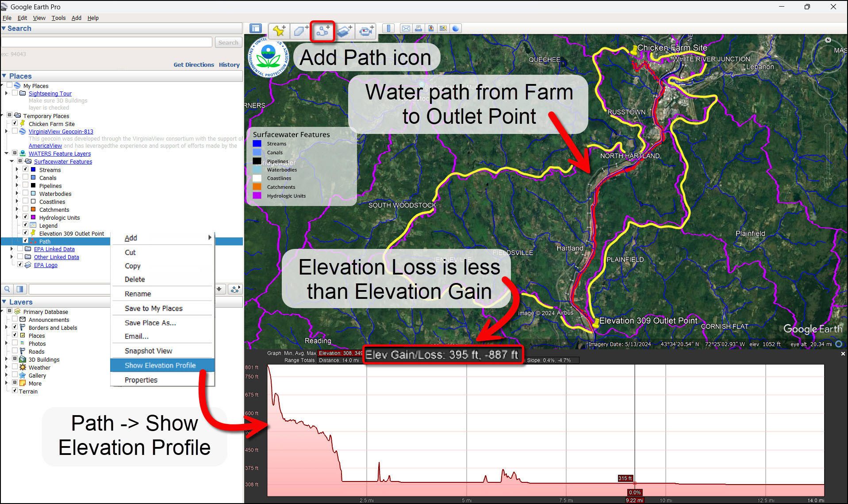The width and height of the screenshot is (848, 504).
Task: Enable the Catchments layer checkbox
Action: click(26, 209)
